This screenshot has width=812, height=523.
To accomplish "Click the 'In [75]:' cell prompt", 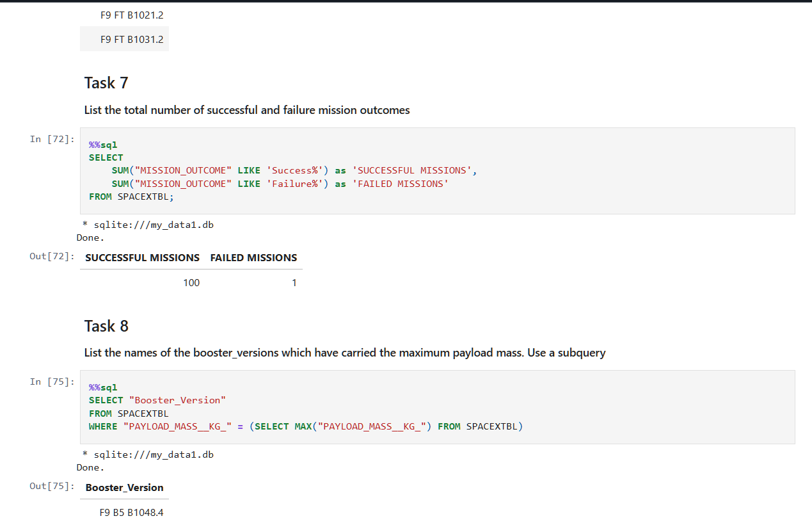I will click(x=52, y=382).
